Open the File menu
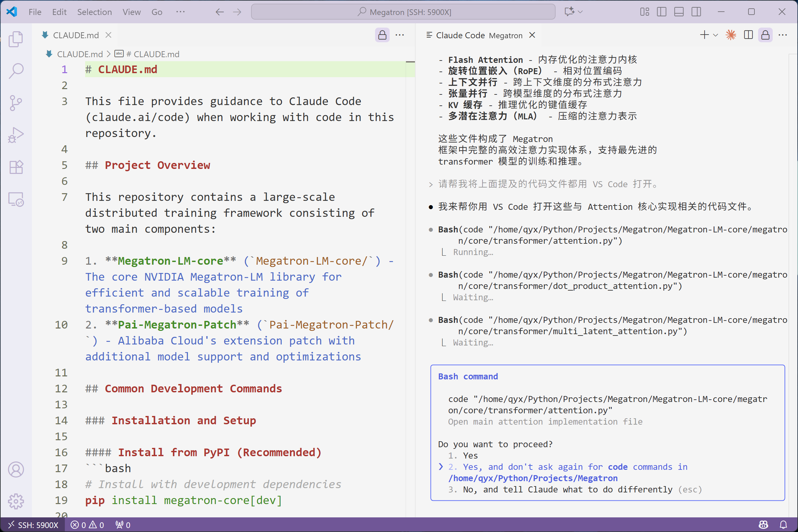The image size is (798, 532). (35, 12)
